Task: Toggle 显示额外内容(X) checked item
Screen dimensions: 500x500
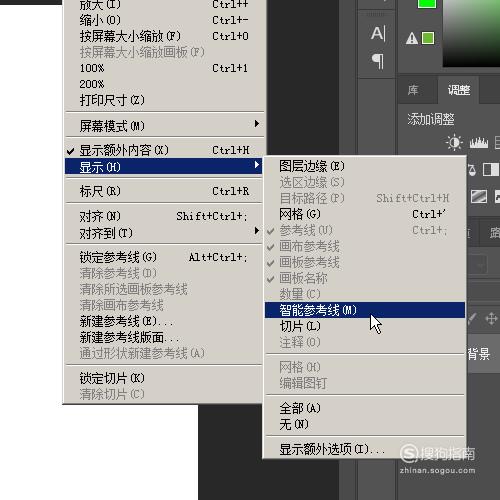Action: [165, 150]
